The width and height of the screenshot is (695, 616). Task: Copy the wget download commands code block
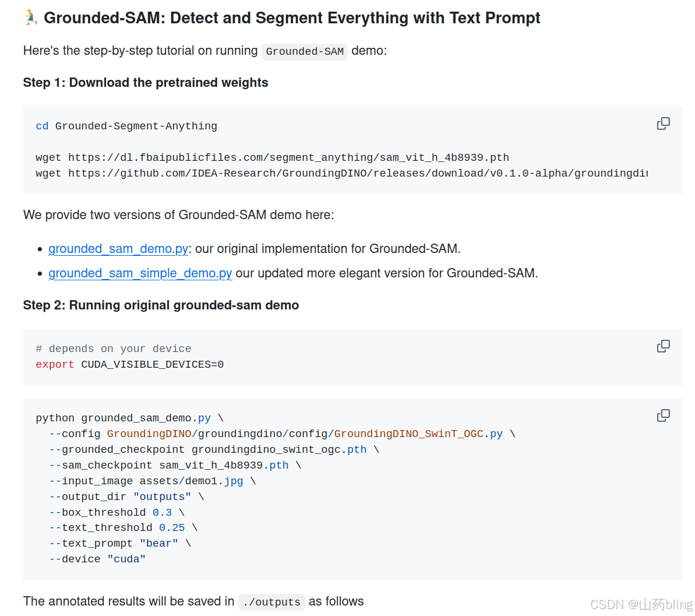[x=663, y=124]
